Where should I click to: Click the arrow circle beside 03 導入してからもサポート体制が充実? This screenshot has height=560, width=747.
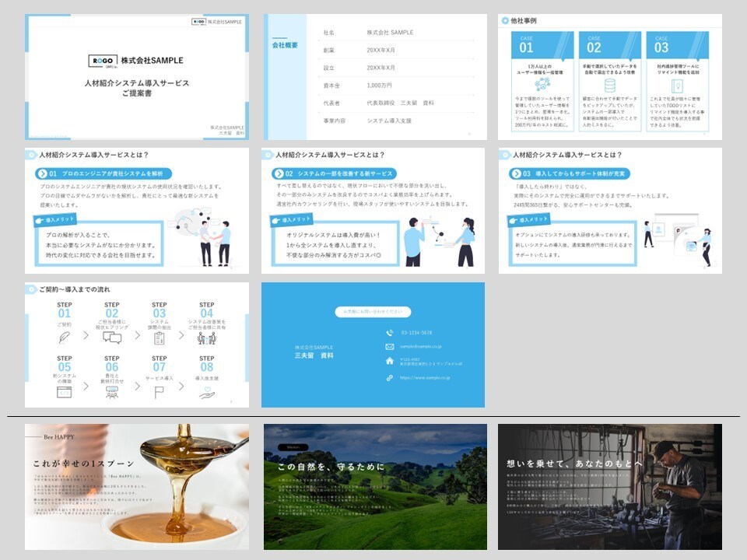tap(516, 173)
